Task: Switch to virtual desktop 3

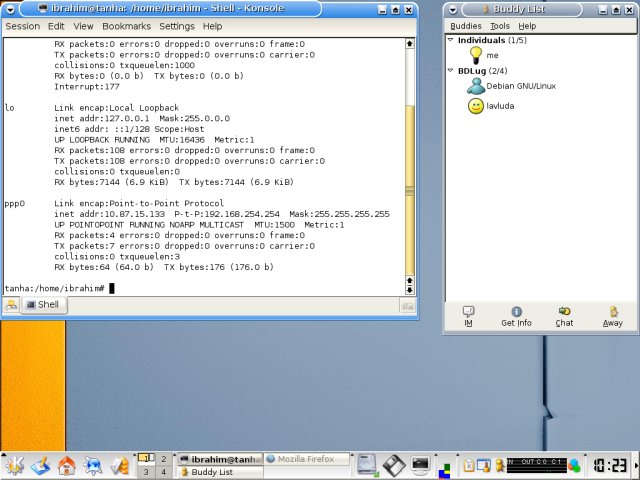Action: [146, 472]
